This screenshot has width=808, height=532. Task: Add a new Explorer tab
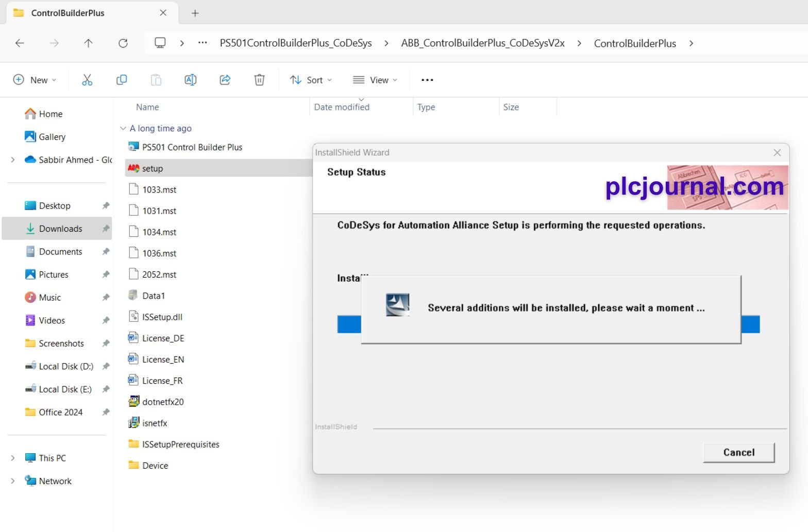[x=195, y=13]
